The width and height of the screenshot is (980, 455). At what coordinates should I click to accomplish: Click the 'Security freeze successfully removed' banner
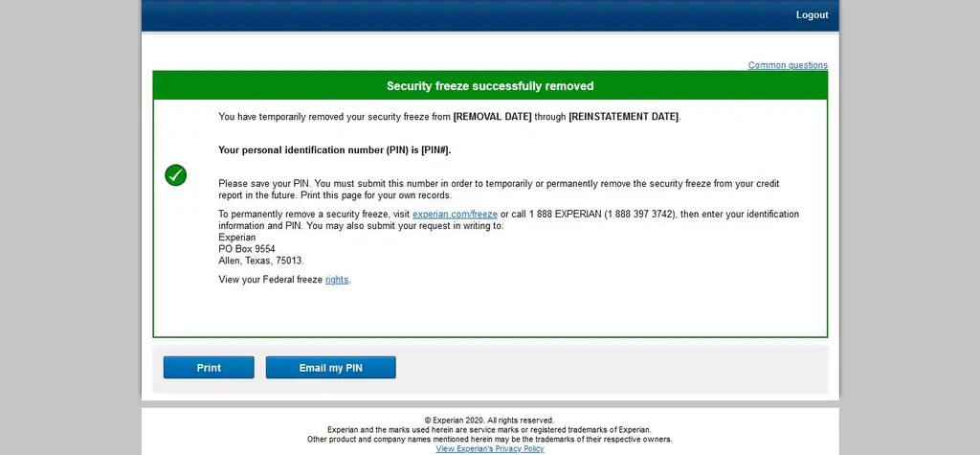(x=490, y=86)
